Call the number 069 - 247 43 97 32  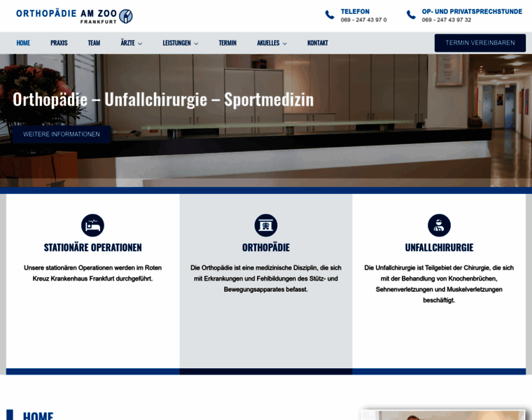click(447, 20)
